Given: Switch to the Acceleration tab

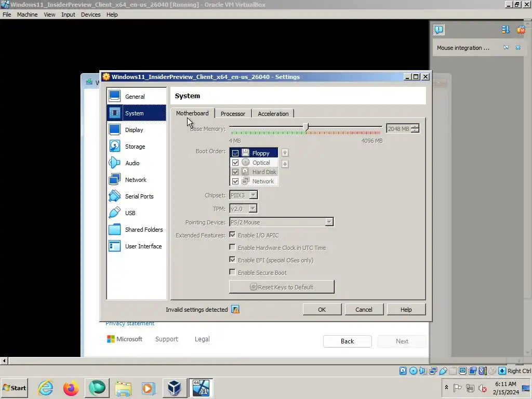Looking at the screenshot, I should pos(273,114).
